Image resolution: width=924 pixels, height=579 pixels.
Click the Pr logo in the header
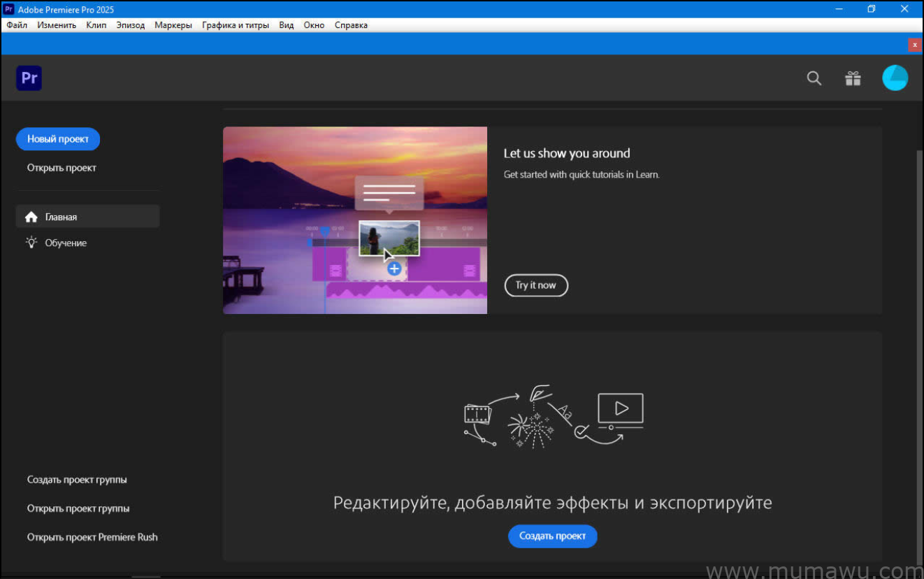(x=29, y=78)
